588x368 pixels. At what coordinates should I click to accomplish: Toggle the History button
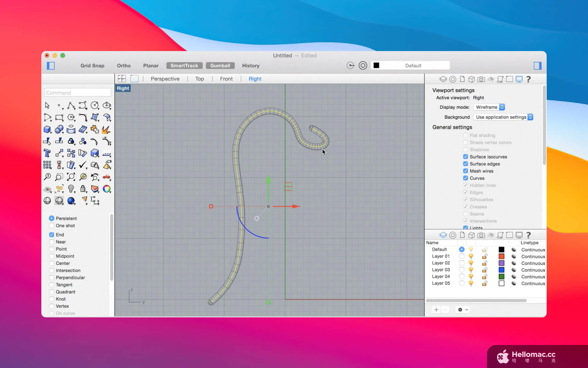coord(251,66)
